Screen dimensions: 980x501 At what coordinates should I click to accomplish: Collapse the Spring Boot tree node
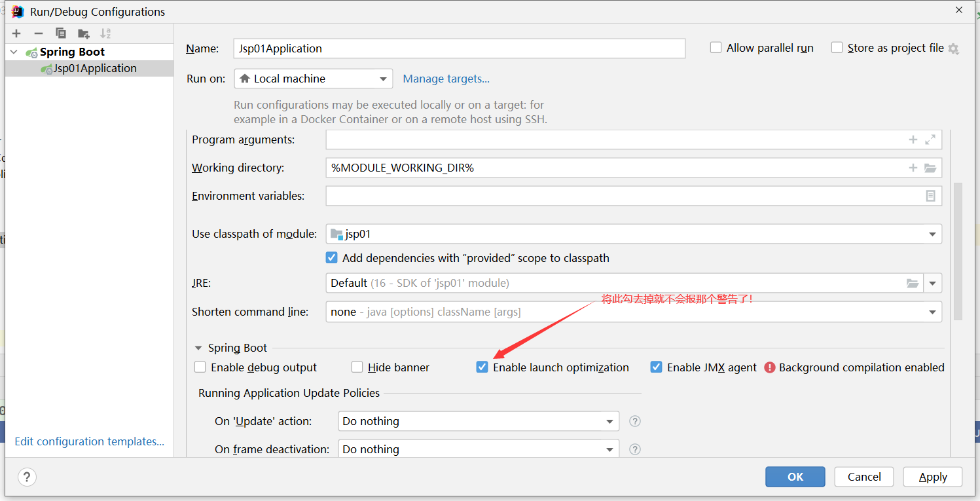(14, 52)
